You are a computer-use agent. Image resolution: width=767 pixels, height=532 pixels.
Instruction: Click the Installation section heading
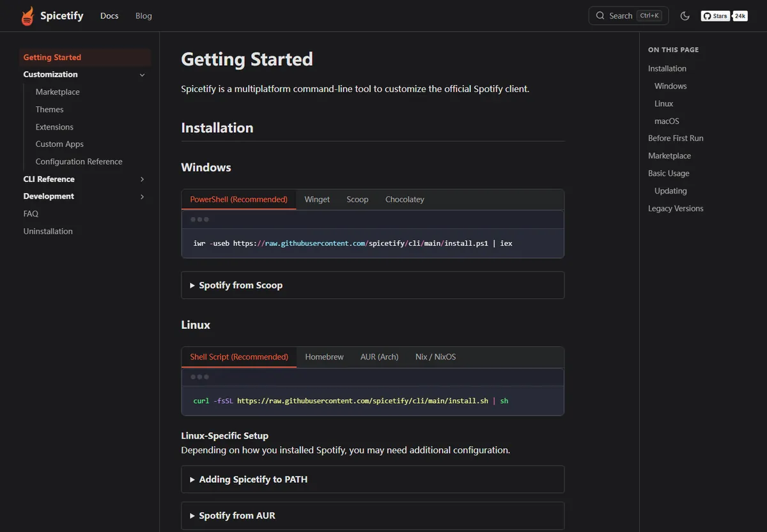(x=217, y=128)
